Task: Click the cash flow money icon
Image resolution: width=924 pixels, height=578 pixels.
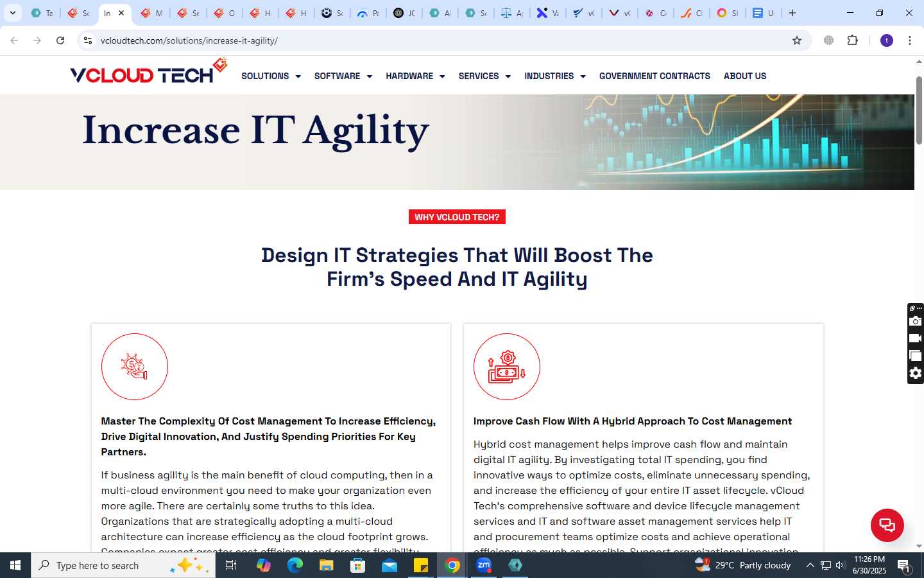Action: [507, 367]
